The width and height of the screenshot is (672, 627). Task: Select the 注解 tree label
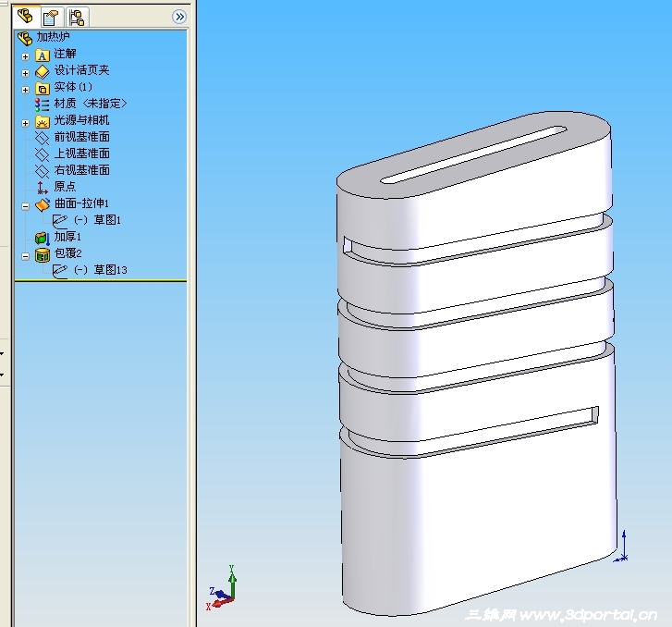point(65,54)
